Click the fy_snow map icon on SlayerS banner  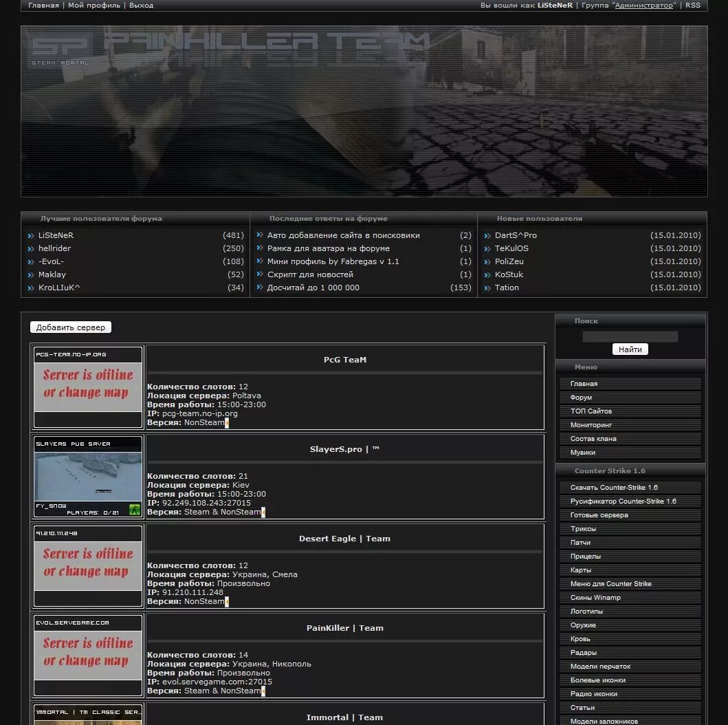click(x=135, y=509)
